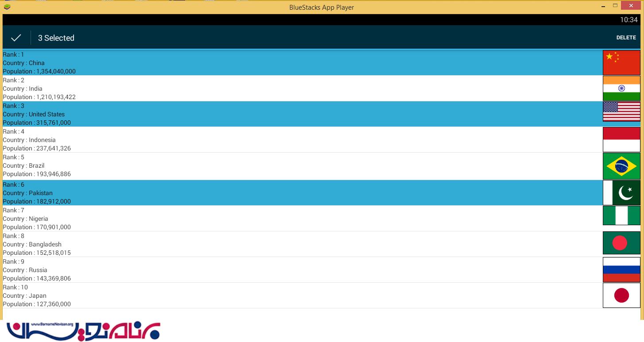
Task: Click the Brazil flag thumbnail
Action: click(x=621, y=166)
